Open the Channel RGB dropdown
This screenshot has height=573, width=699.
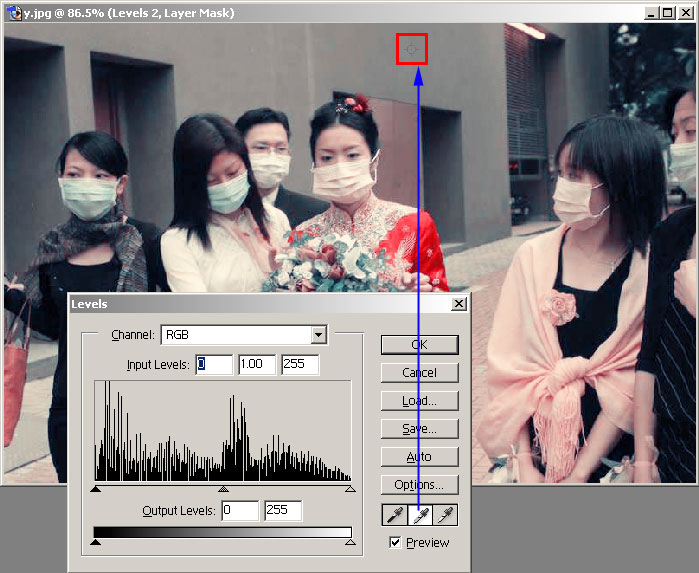318,334
